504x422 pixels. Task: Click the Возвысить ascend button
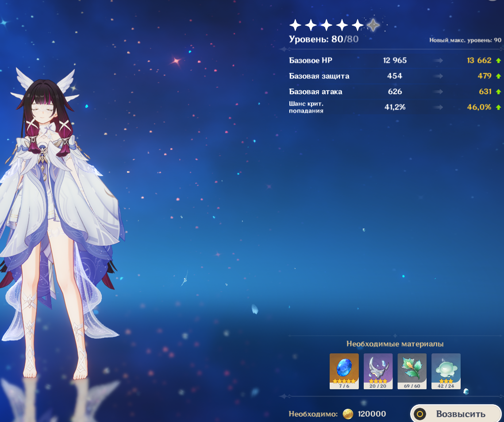pyautogui.click(x=456, y=414)
